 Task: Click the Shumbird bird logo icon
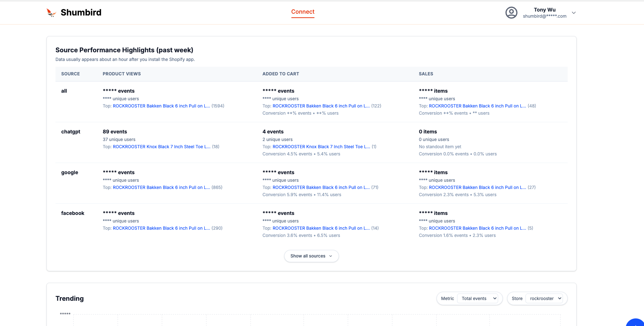[x=52, y=12]
